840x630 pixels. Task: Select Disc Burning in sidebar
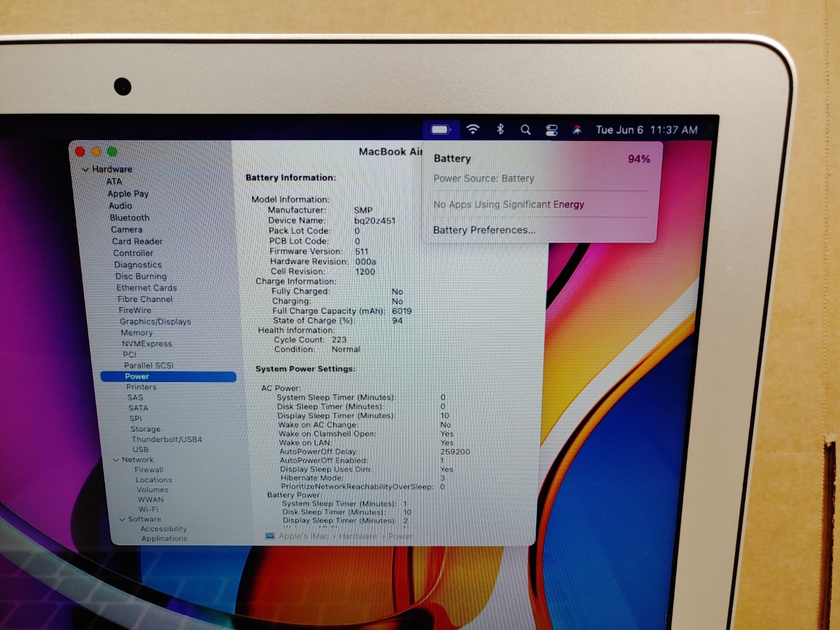(x=141, y=276)
